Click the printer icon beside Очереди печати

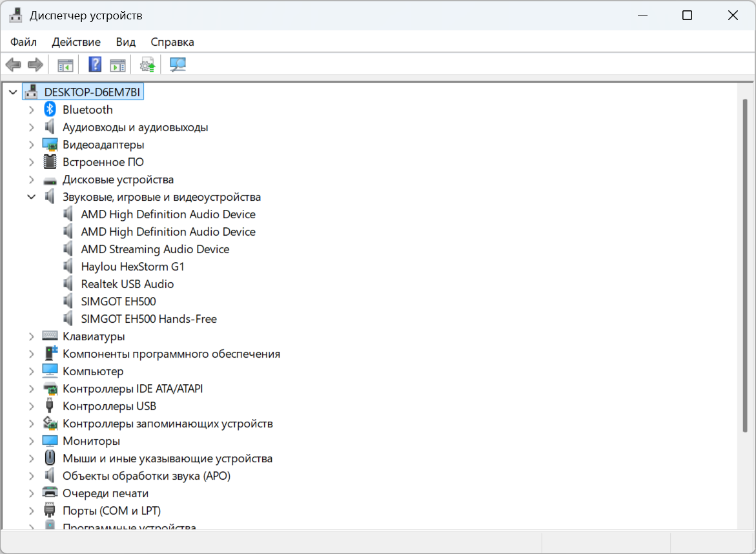pos(50,492)
